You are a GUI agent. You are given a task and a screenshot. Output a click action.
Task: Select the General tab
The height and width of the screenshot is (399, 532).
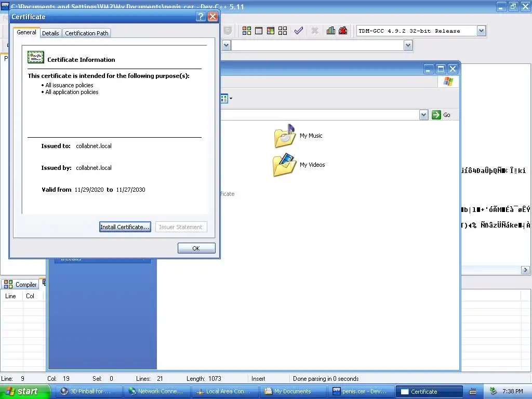26,32
